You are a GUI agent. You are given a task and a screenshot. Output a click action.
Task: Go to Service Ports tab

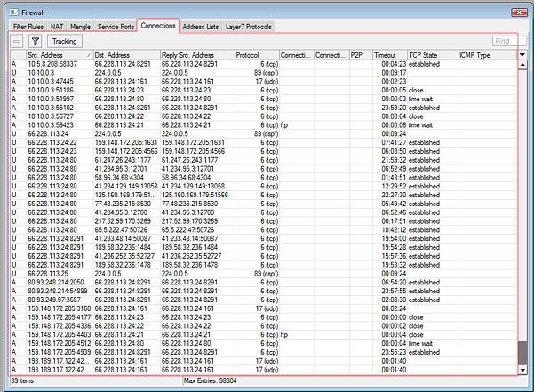116,27
